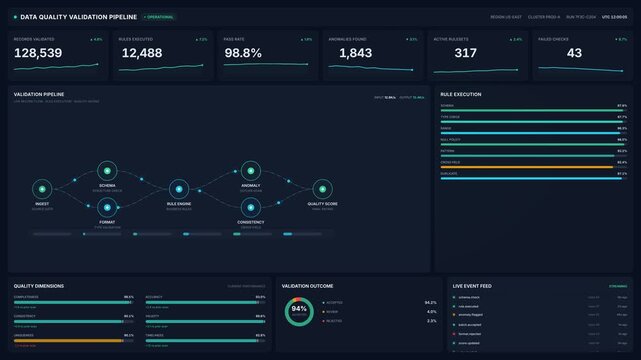Click the OPERATIONAL status badge

click(x=159, y=17)
